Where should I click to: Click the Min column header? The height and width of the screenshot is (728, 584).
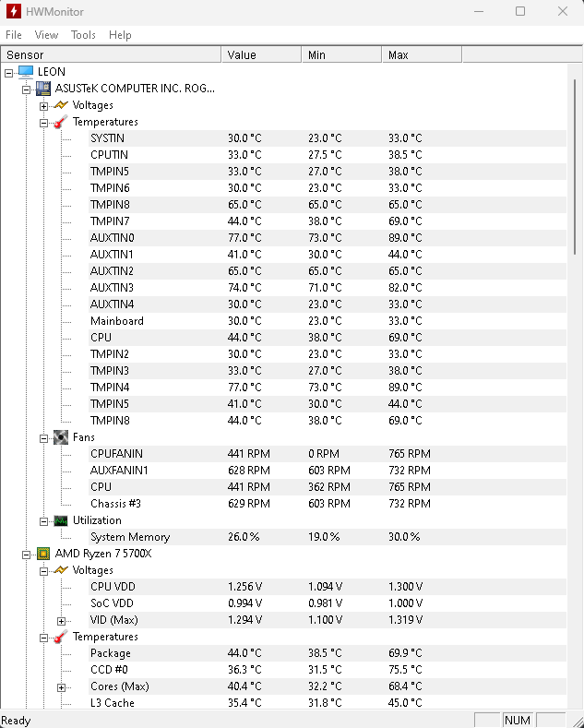coord(341,54)
